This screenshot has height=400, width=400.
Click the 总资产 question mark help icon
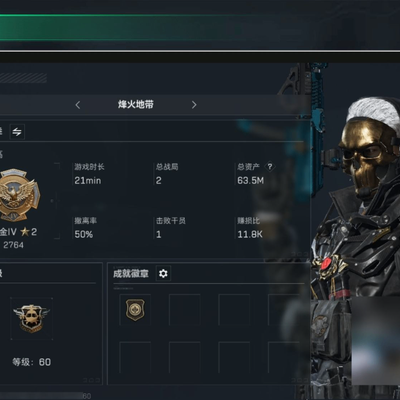[270, 167]
